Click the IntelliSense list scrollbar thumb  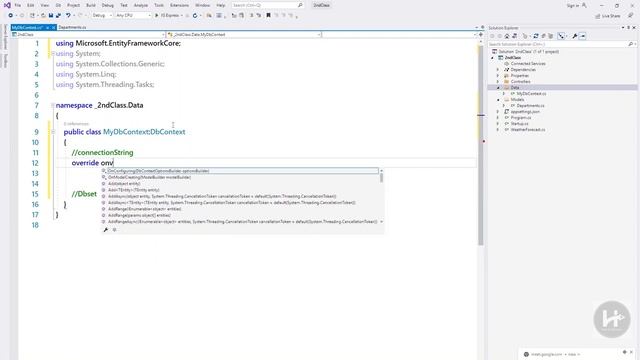381,178
